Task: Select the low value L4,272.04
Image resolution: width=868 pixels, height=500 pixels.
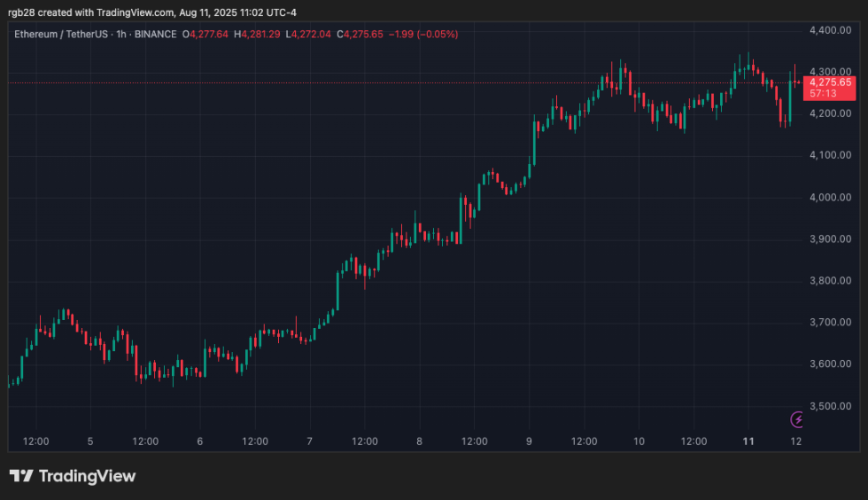Action: pos(306,35)
